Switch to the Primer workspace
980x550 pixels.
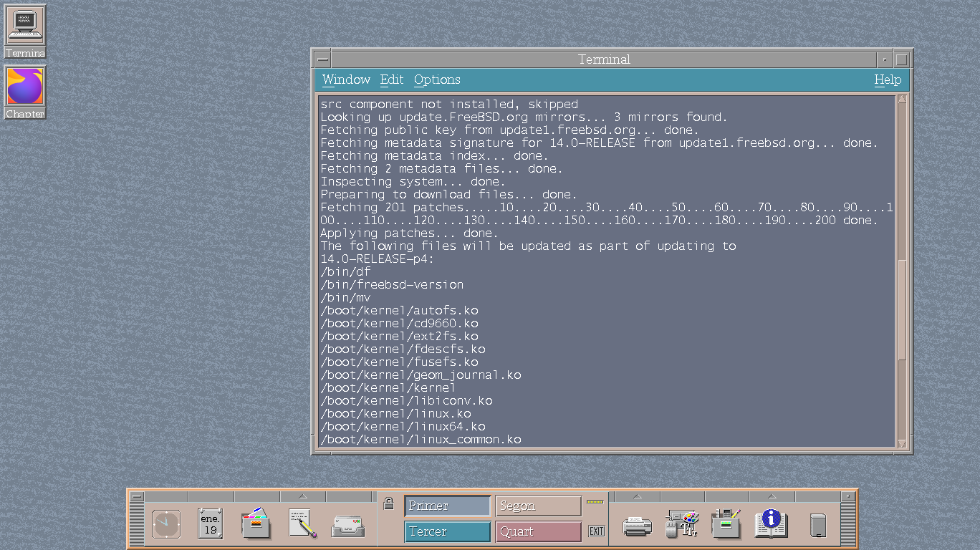click(x=448, y=506)
